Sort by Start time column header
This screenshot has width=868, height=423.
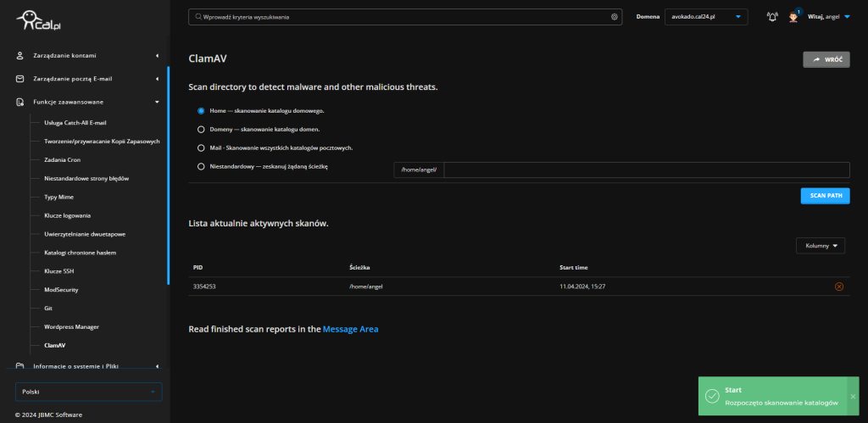point(574,267)
